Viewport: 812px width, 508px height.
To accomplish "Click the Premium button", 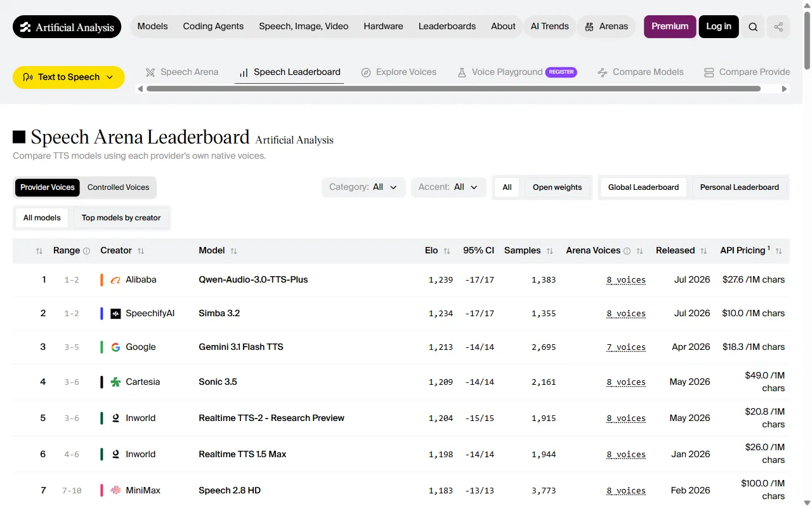I will [670, 27].
